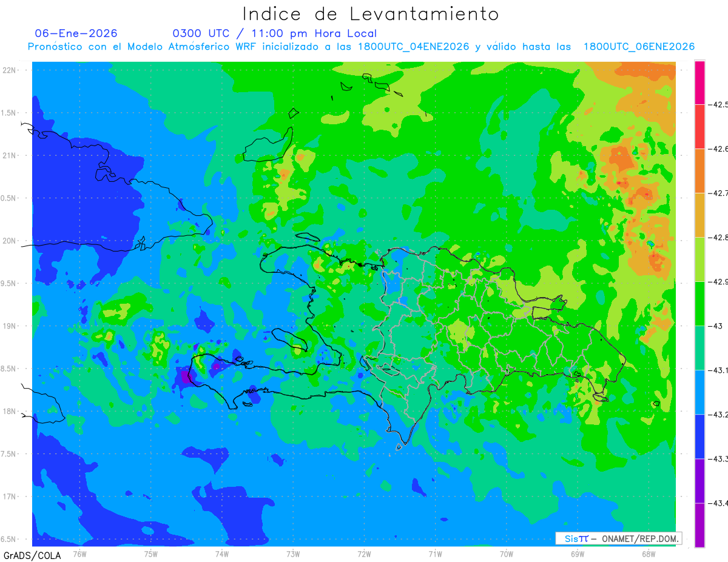Select the date text "06-Ene-2026"
728x562 pixels.
coord(76,33)
